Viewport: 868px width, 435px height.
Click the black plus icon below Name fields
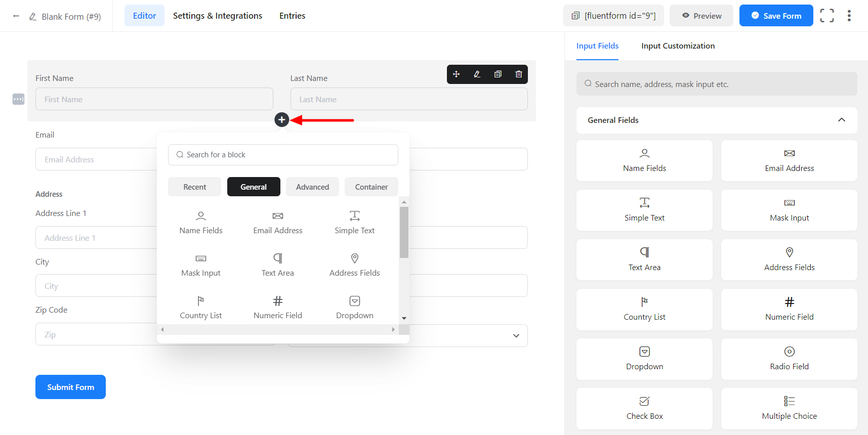tap(282, 120)
